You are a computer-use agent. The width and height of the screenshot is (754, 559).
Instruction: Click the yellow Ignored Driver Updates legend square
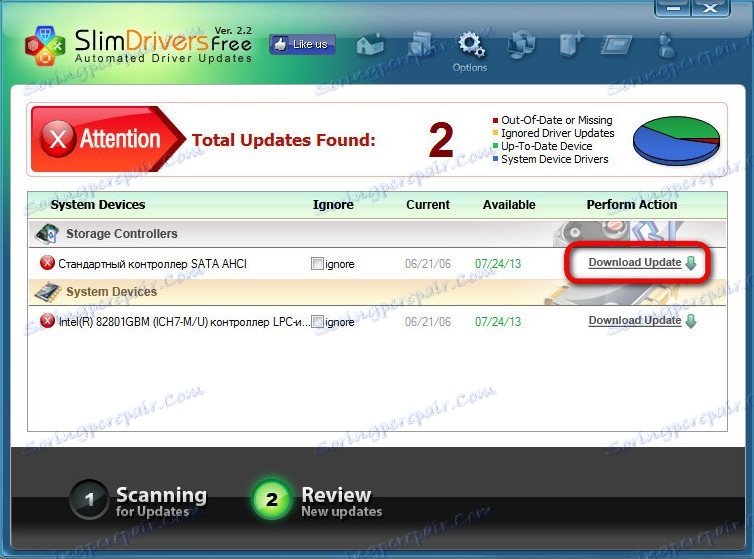point(495,133)
